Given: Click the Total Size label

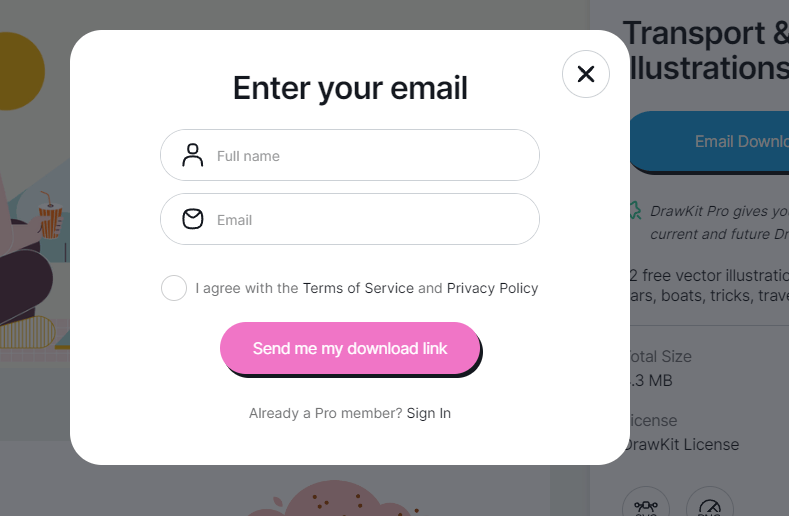Looking at the screenshot, I should pyautogui.click(x=661, y=356).
